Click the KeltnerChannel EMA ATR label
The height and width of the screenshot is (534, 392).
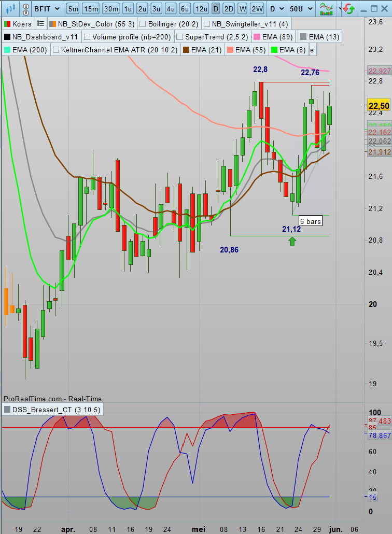pos(119,50)
